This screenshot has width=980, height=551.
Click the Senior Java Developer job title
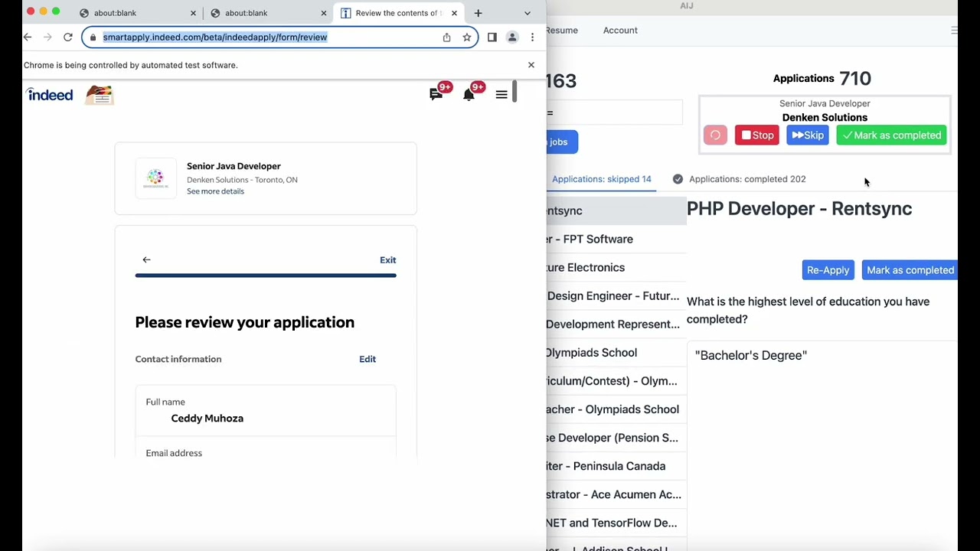[234, 166]
